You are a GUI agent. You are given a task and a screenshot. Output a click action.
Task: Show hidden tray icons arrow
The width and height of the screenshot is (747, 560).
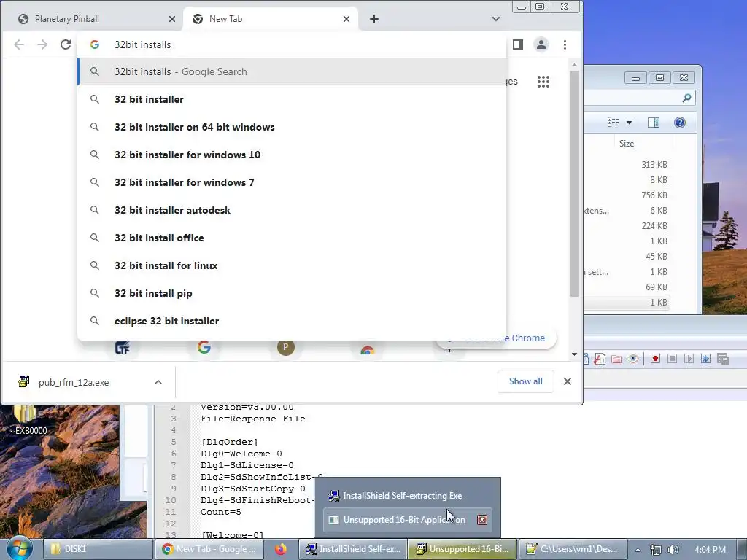click(638, 550)
